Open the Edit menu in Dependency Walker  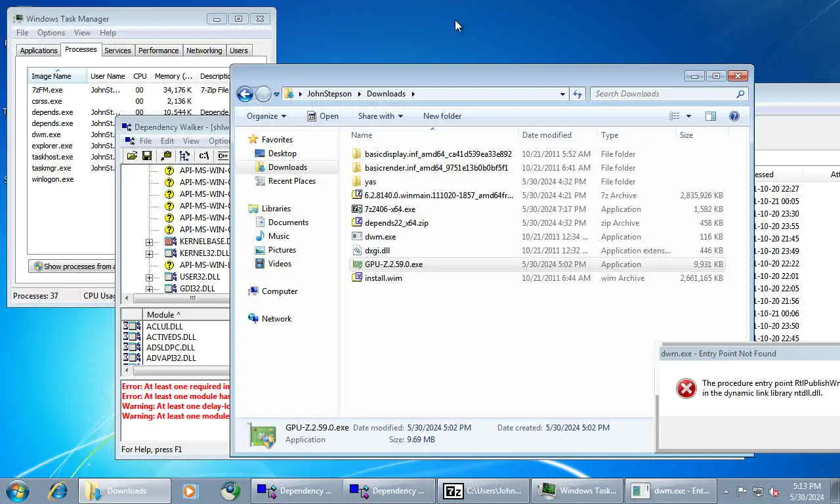click(x=167, y=141)
